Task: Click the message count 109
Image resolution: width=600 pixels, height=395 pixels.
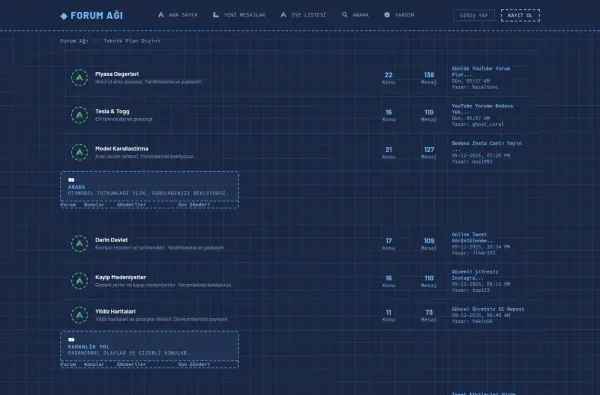Action: coord(429,241)
